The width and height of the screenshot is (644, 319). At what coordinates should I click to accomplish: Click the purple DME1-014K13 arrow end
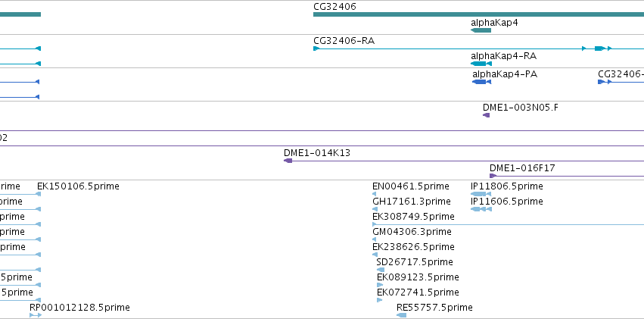288,161
